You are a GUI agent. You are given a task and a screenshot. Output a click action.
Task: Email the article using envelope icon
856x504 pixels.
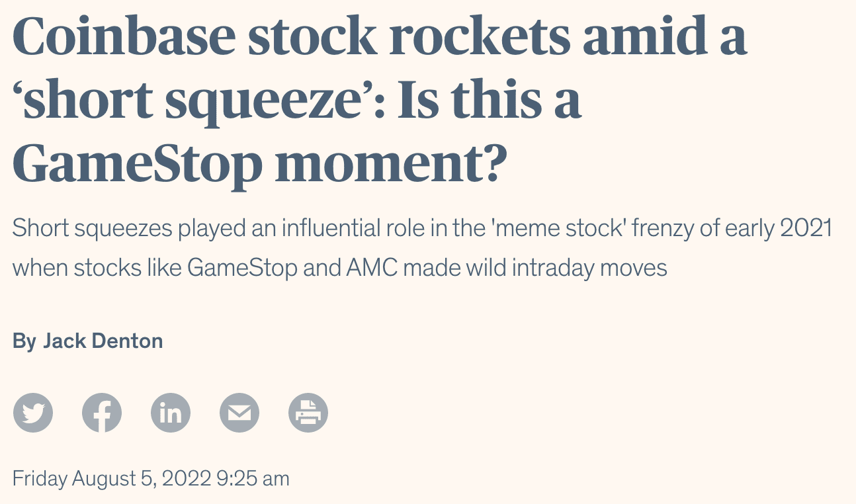click(x=239, y=413)
